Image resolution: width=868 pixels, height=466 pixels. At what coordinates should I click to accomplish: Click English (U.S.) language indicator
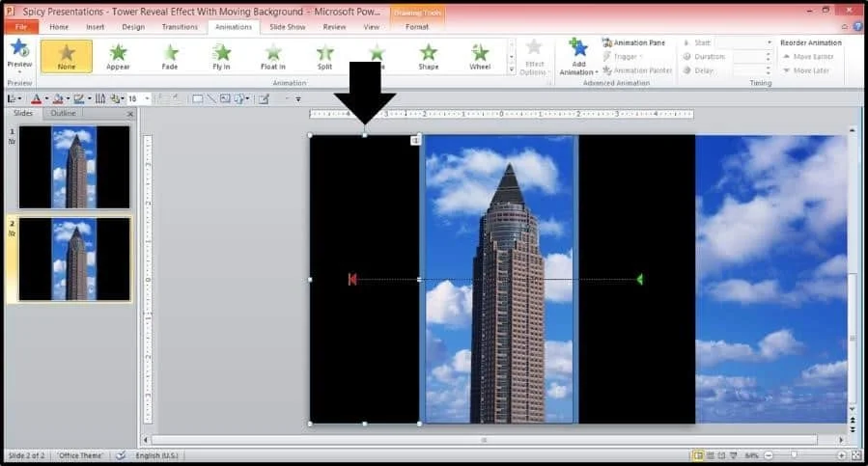point(156,455)
